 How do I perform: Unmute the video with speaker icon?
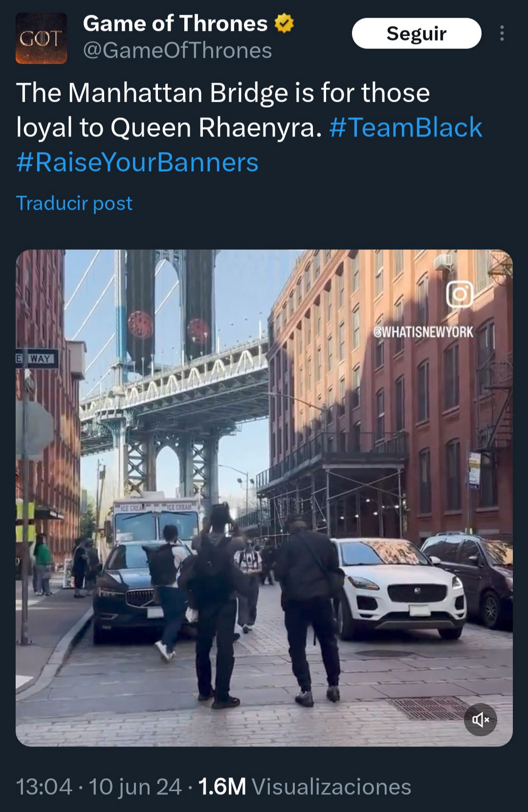tap(481, 719)
